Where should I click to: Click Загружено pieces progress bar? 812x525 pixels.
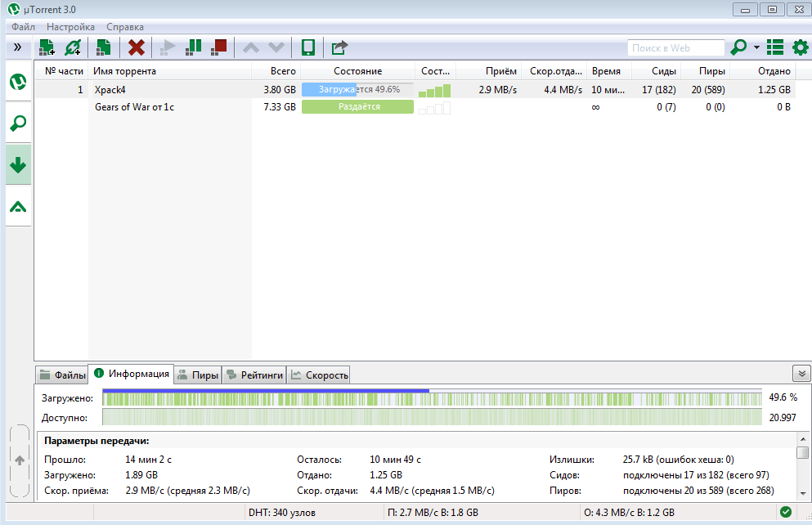coord(433,397)
